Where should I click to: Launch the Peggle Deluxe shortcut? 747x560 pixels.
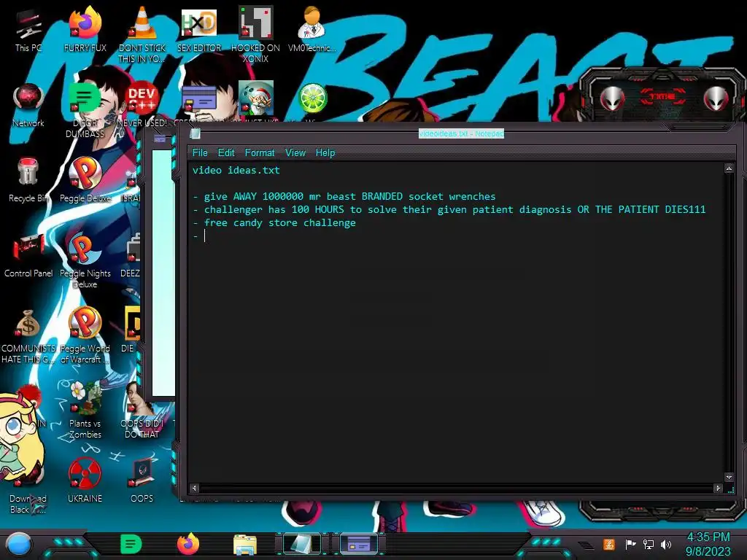[x=85, y=181]
